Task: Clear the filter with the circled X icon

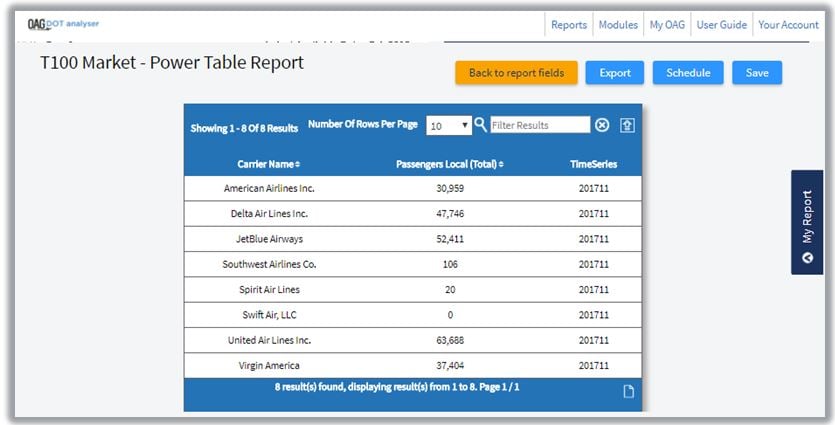Action: 602,125
